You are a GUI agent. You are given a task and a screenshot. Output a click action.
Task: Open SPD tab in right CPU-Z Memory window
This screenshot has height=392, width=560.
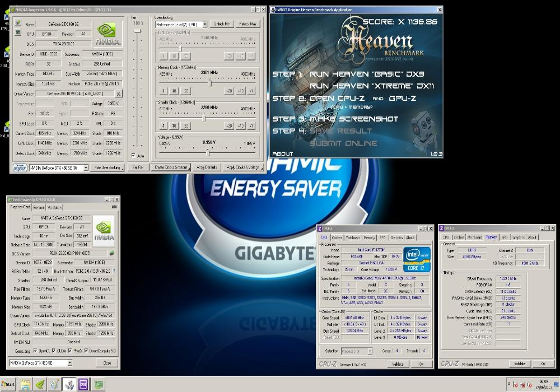coord(505,237)
